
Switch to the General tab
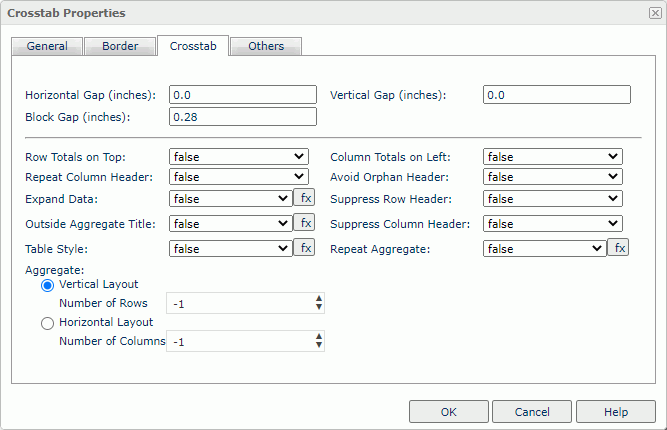47,46
